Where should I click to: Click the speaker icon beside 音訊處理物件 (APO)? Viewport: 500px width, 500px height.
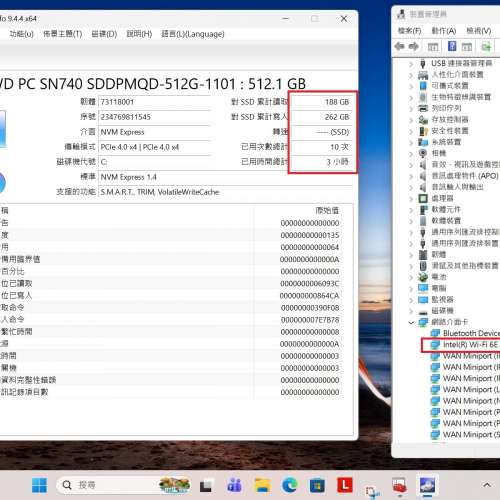423,176
